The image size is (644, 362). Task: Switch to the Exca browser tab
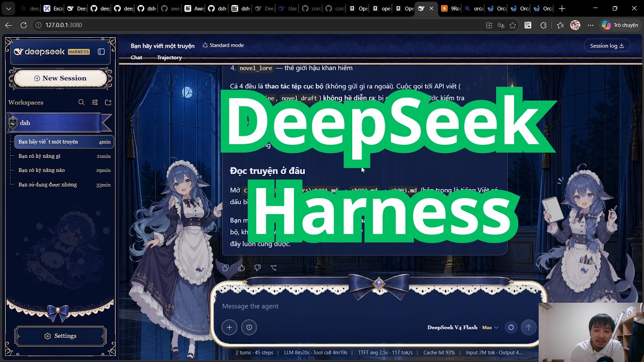[53, 9]
